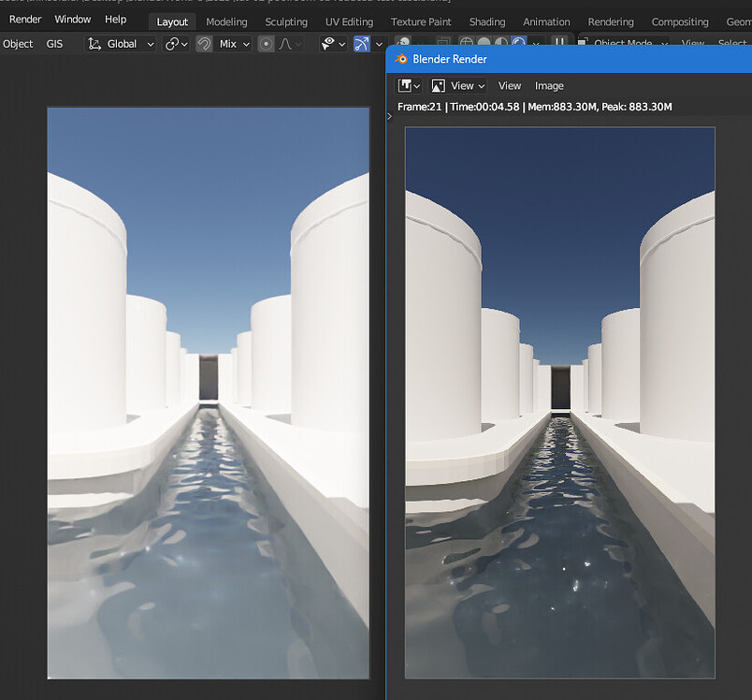752x700 pixels.
Task: Switch to the Layout workspace tab
Action: (172, 22)
